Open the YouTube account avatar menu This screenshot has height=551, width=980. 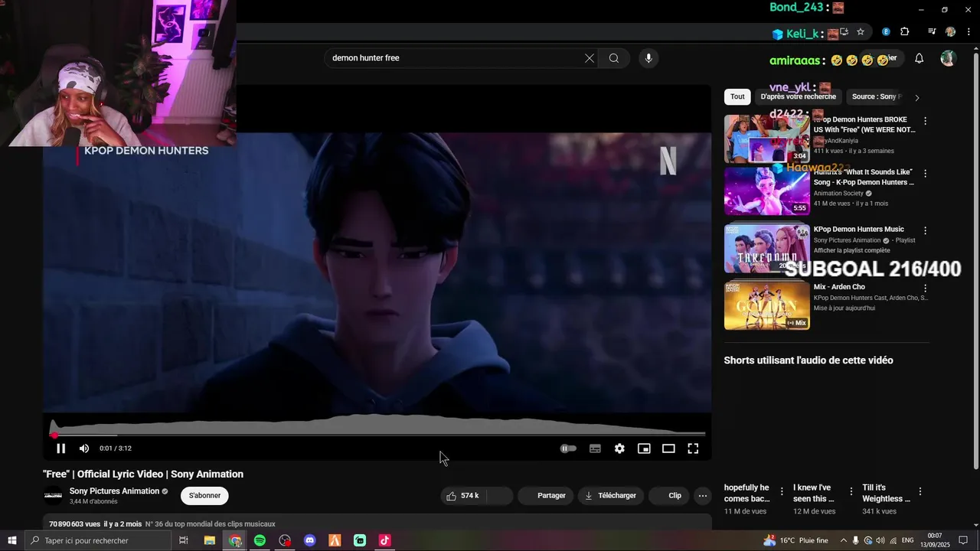pyautogui.click(x=948, y=58)
